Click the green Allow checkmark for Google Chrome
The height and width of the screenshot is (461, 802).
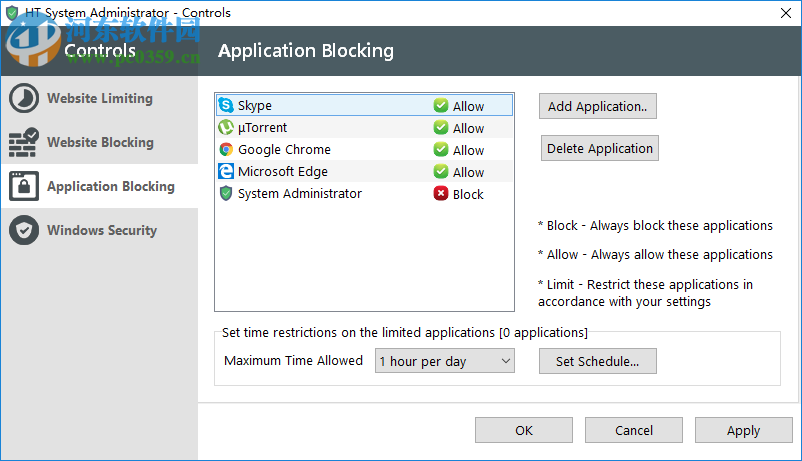440,149
